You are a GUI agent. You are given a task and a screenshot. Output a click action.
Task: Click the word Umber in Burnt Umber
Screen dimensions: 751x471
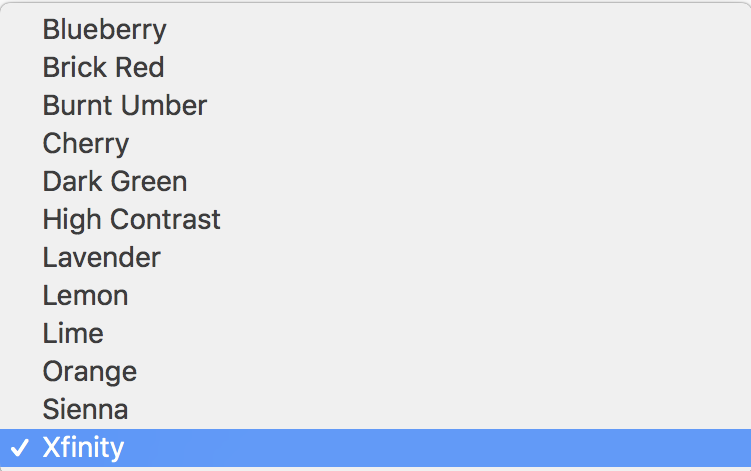(167, 105)
